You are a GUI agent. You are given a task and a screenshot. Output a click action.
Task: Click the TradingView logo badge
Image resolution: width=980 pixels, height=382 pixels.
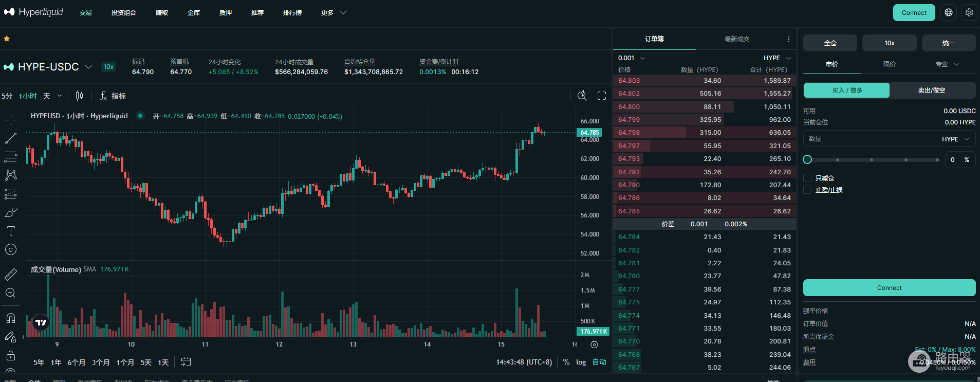(x=41, y=322)
